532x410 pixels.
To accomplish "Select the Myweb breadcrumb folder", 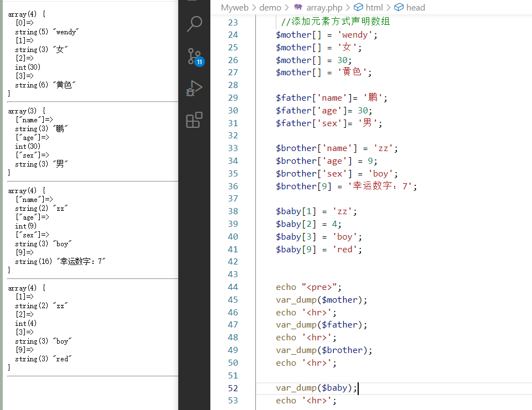I will 235,7.
